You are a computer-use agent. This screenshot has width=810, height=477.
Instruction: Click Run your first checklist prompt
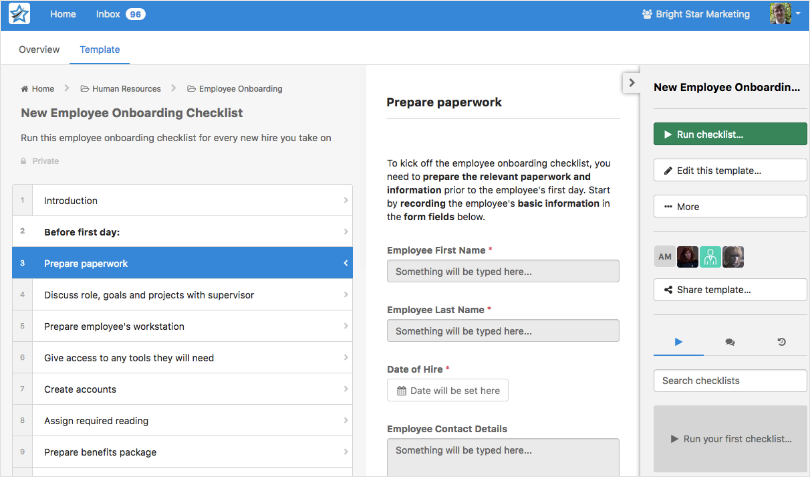tap(730, 439)
